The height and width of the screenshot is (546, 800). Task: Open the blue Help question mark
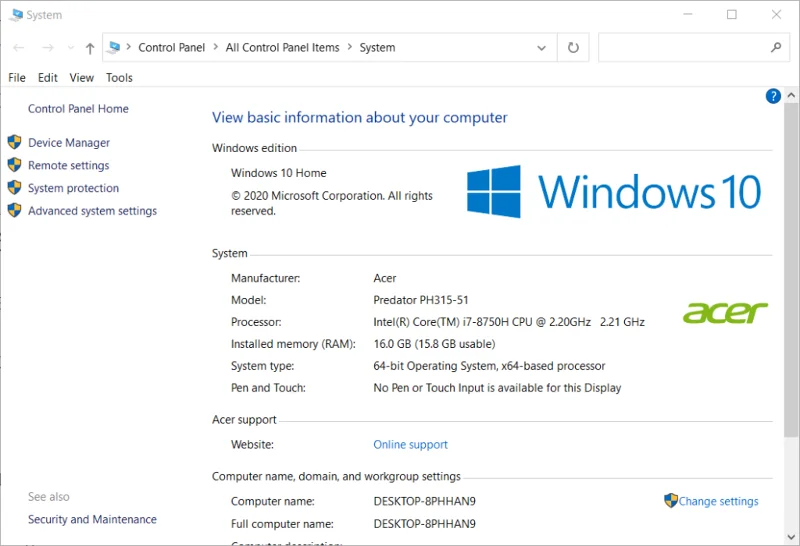click(773, 96)
